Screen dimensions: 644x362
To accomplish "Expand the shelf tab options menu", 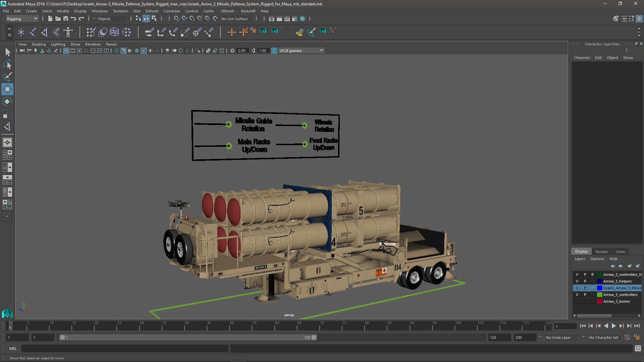I will 9,35.
